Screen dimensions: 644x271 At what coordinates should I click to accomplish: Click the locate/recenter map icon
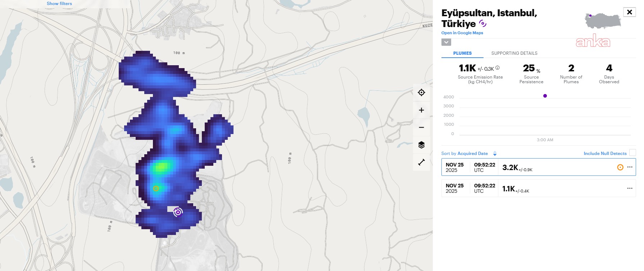(x=421, y=93)
